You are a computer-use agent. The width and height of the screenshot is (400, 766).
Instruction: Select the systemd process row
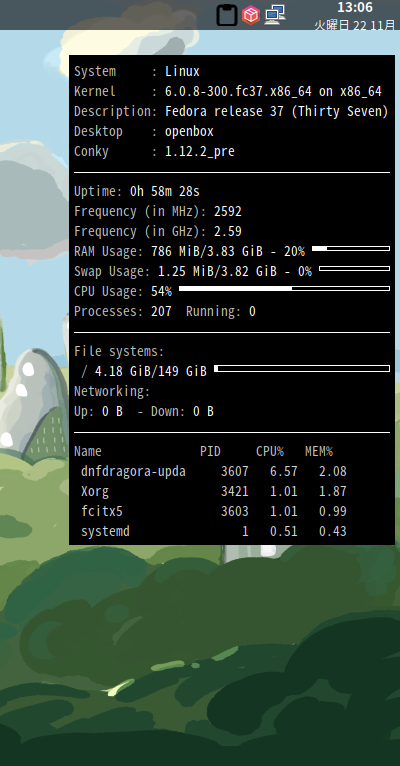click(x=214, y=532)
